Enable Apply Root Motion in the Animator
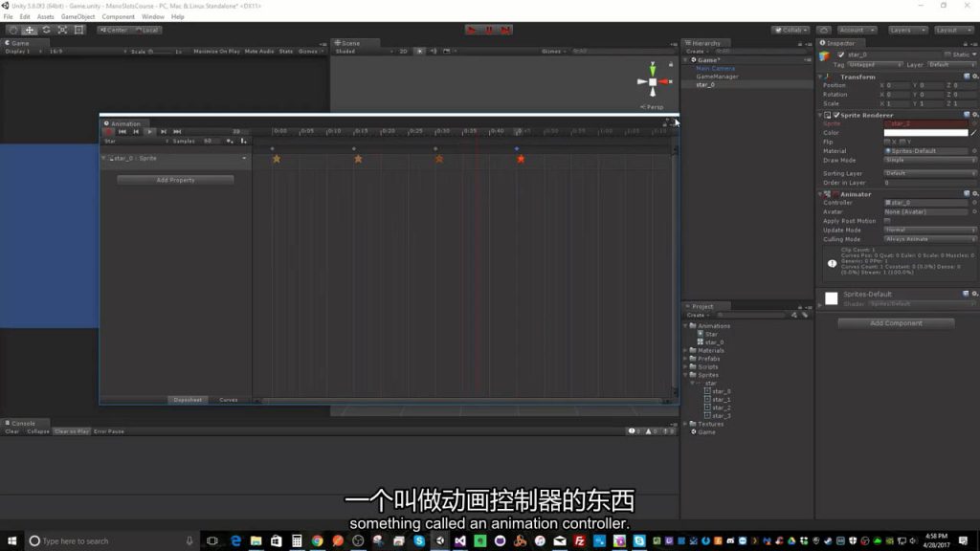Viewport: 980px width, 551px height. (x=887, y=220)
